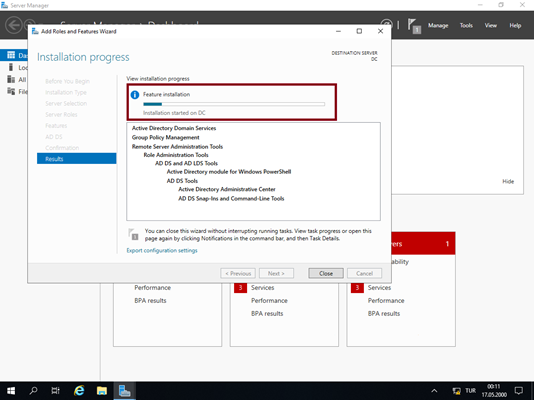
Task: Click the notification flag icon in wizard note
Action: click(x=134, y=234)
